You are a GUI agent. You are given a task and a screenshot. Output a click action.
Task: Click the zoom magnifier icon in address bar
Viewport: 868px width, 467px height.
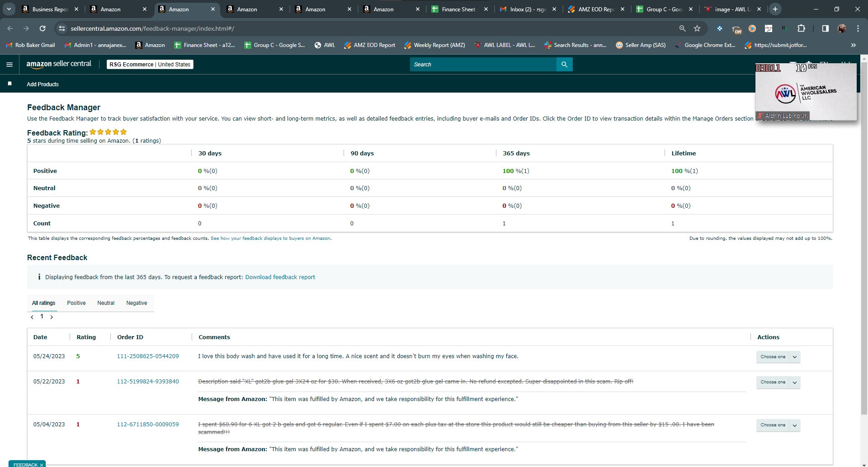coord(682,28)
